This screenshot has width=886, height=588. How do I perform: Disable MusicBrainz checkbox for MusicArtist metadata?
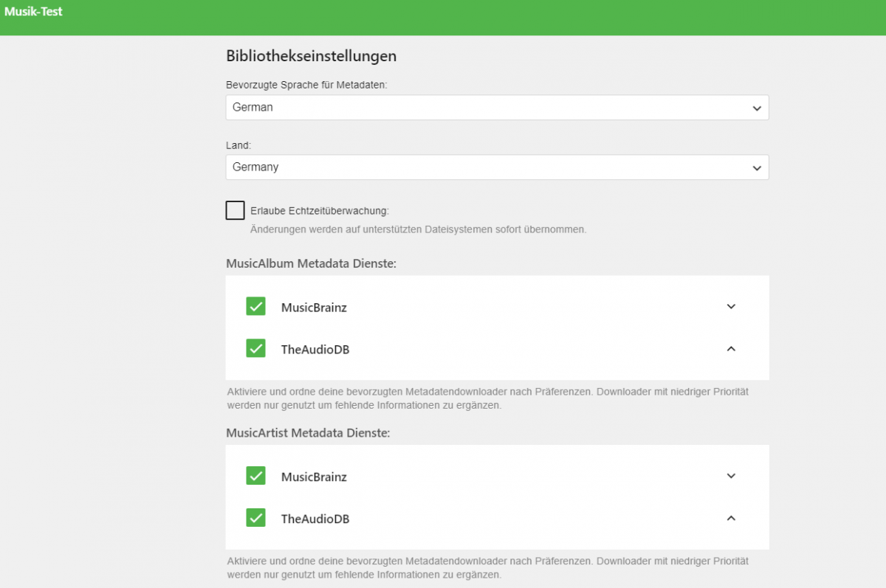pyautogui.click(x=255, y=476)
